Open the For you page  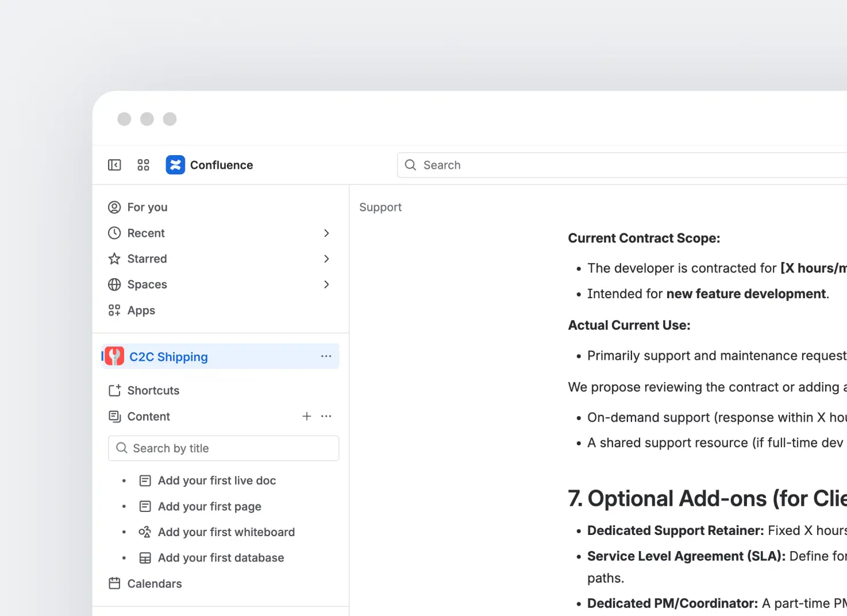pyautogui.click(x=147, y=207)
